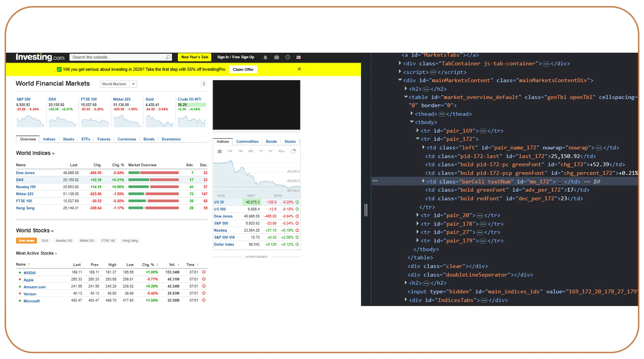This screenshot has height=359, width=644.
Task: Expand the tr pair_20 node in DevTools
Action: [417, 215]
